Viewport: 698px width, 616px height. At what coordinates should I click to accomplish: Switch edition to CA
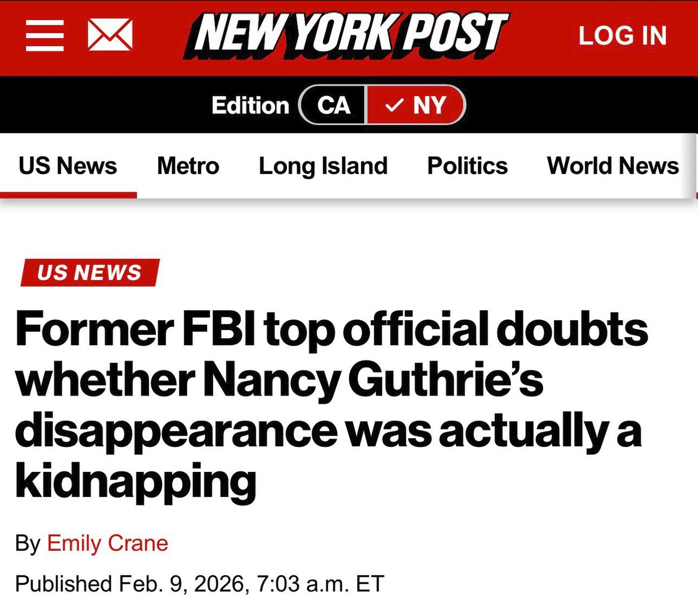click(x=333, y=105)
